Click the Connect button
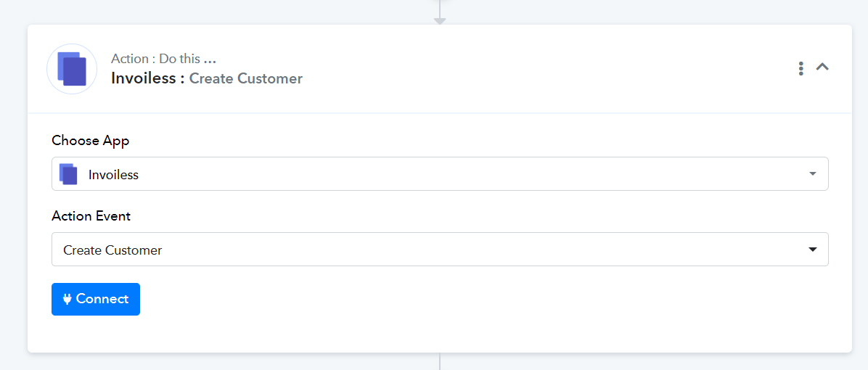The width and height of the screenshot is (868, 370). click(x=96, y=299)
